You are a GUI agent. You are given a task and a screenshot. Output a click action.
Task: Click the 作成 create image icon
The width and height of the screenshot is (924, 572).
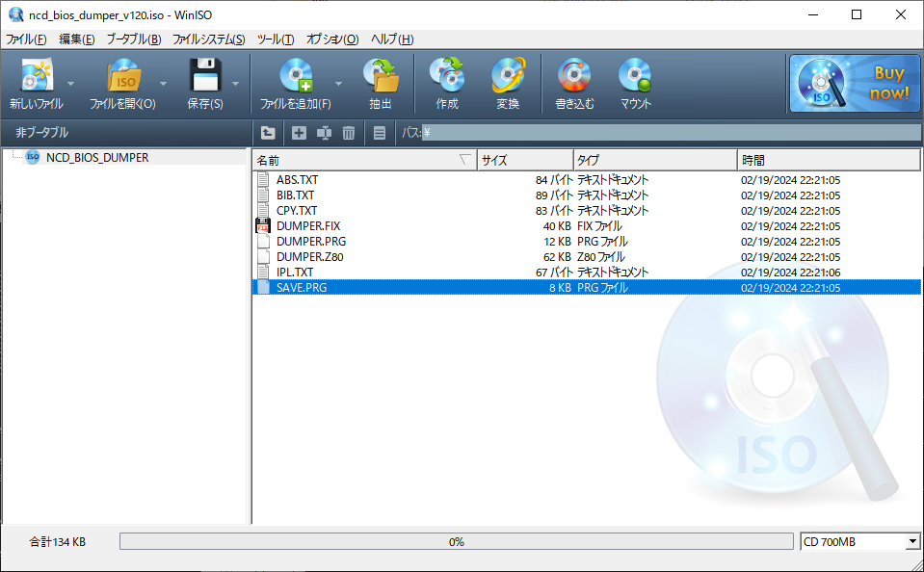click(447, 75)
